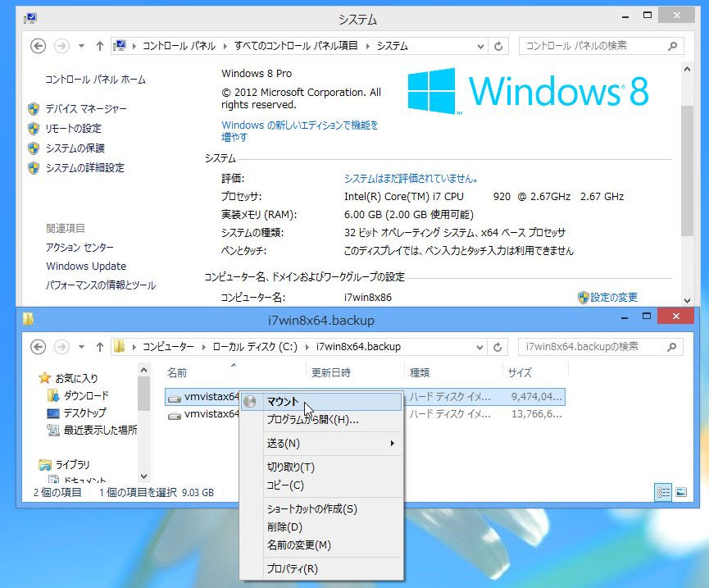Click search magnifier in control panel search
709x588 pixels.
(x=672, y=46)
